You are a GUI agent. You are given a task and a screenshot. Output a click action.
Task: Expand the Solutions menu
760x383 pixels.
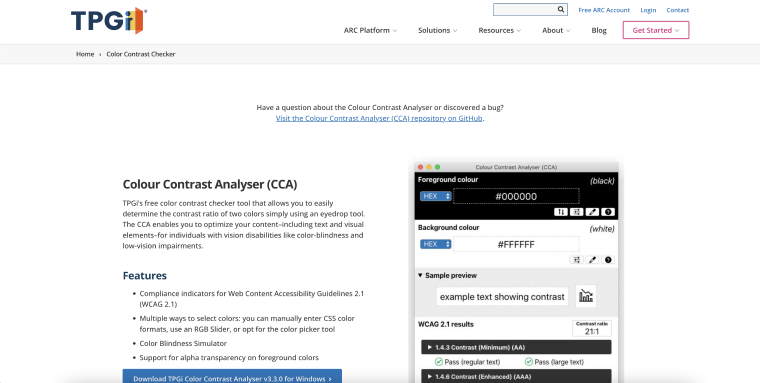coord(438,30)
